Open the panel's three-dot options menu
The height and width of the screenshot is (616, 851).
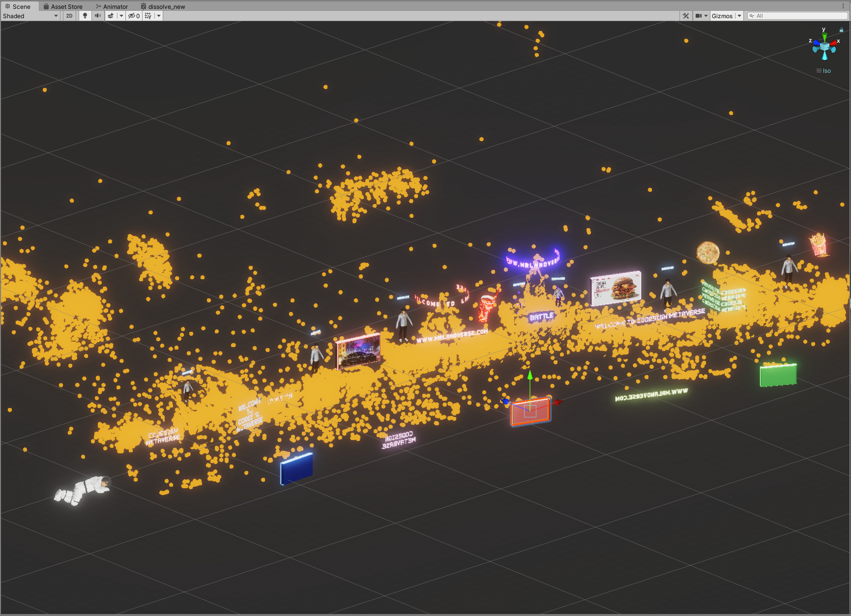(844, 6)
